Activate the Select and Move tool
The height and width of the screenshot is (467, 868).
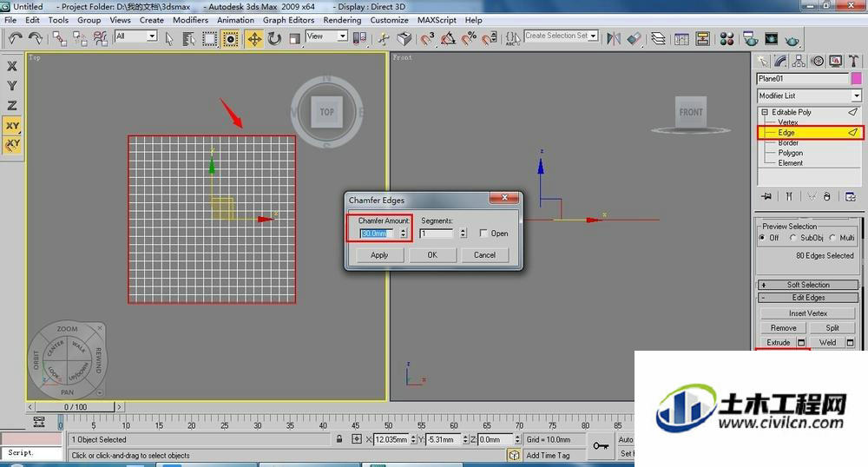[254, 39]
